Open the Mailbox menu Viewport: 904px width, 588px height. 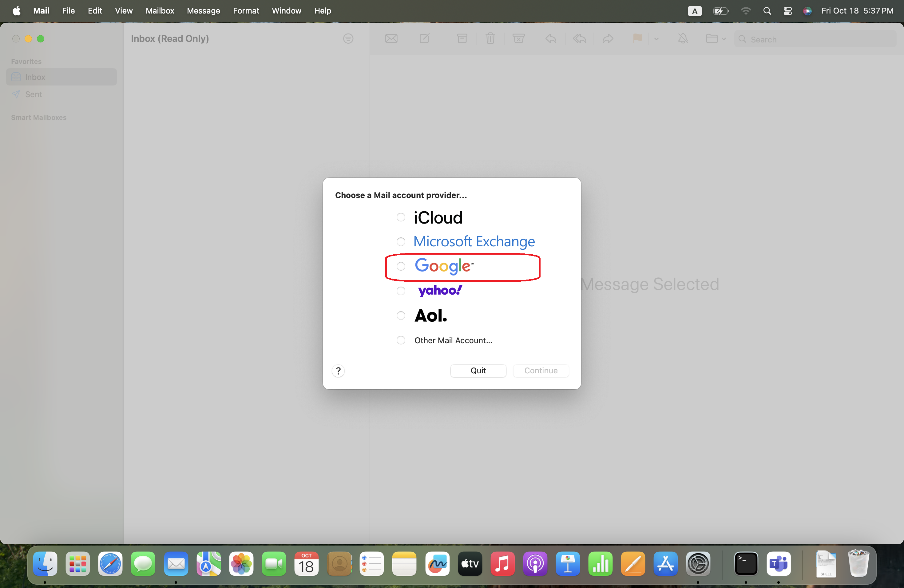[160, 11]
